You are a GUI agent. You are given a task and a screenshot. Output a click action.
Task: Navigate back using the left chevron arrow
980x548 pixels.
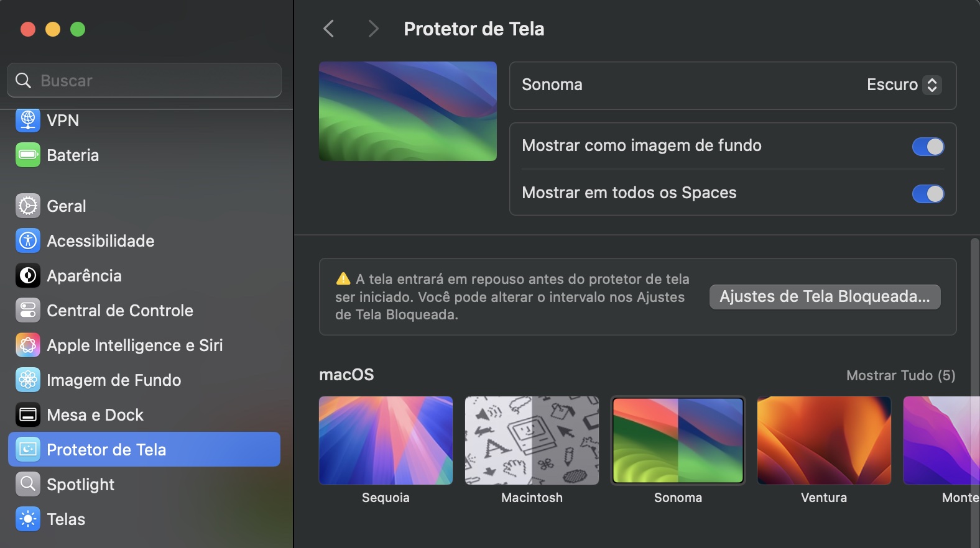[328, 29]
